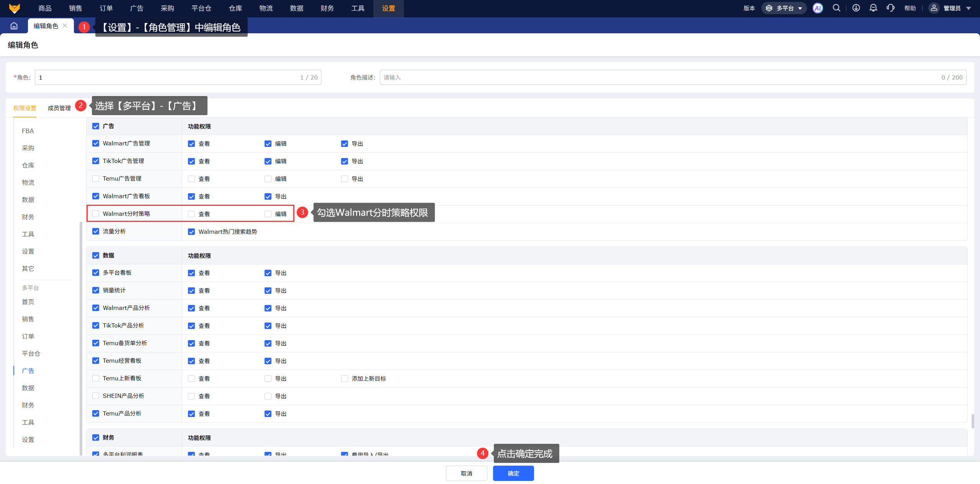Screen dimensions: 980x484
Task: Click the home icon tab
Action: (14, 26)
